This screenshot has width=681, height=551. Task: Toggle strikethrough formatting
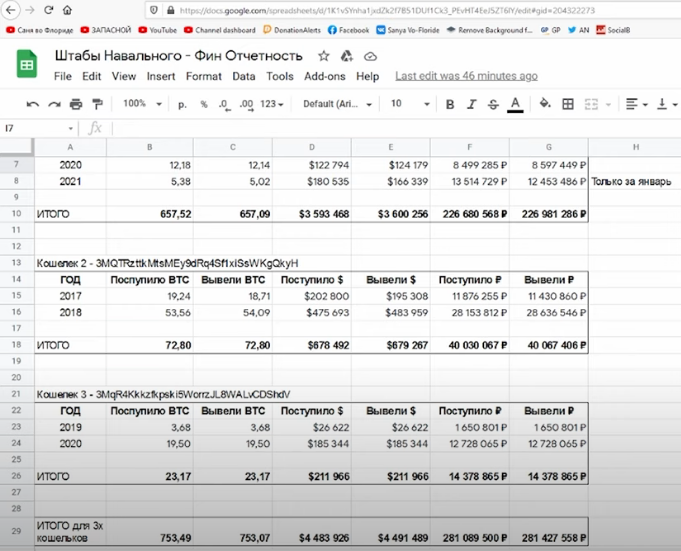pyautogui.click(x=493, y=104)
